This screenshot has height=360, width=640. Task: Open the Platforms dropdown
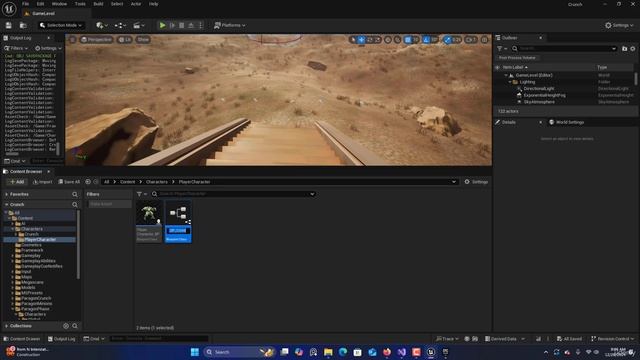coord(230,25)
